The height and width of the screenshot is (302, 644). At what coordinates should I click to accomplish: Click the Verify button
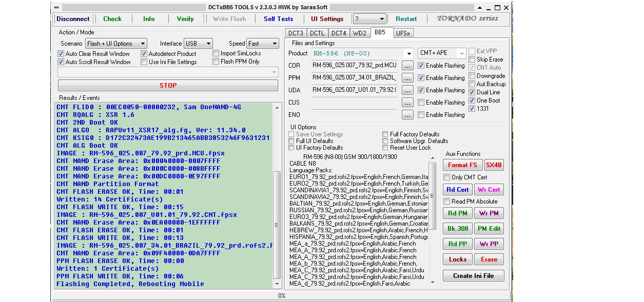185,19
